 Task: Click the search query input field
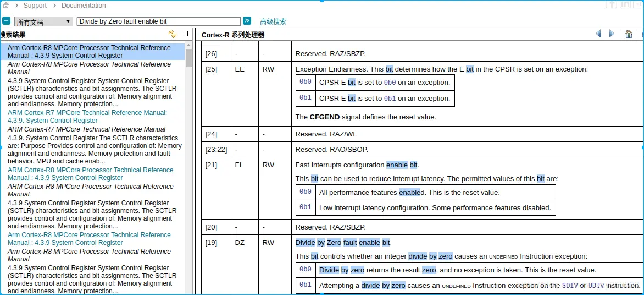159,21
